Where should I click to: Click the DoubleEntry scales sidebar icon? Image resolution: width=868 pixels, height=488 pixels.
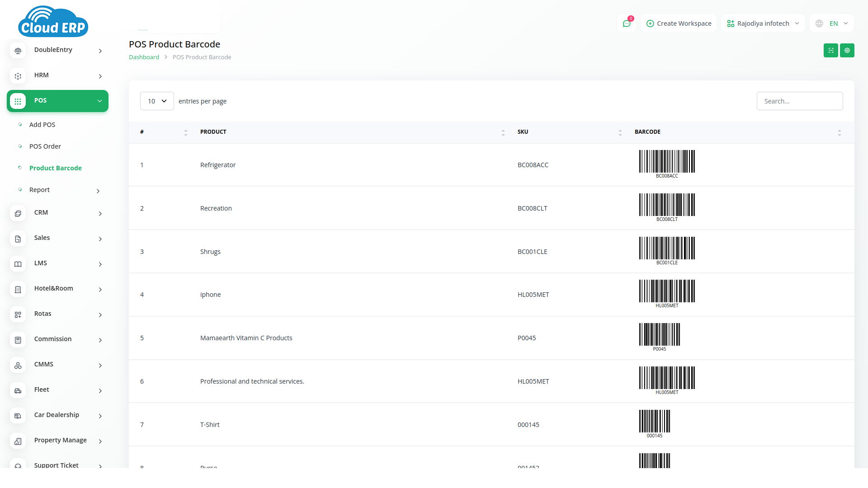18,51
